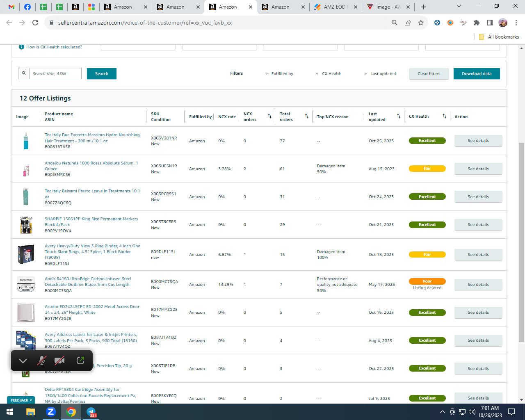Switch to the AMZ EOD tab

pyautogui.click(x=335, y=7)
